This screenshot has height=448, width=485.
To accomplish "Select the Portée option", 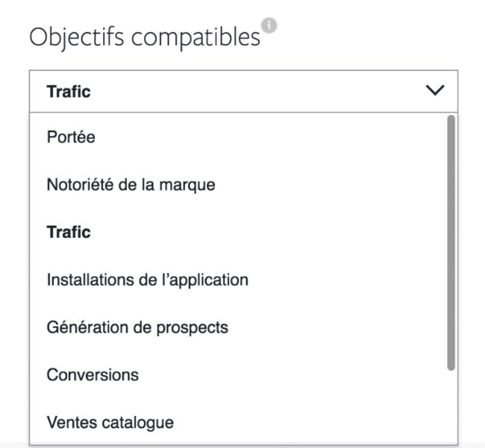I will 71,137.
